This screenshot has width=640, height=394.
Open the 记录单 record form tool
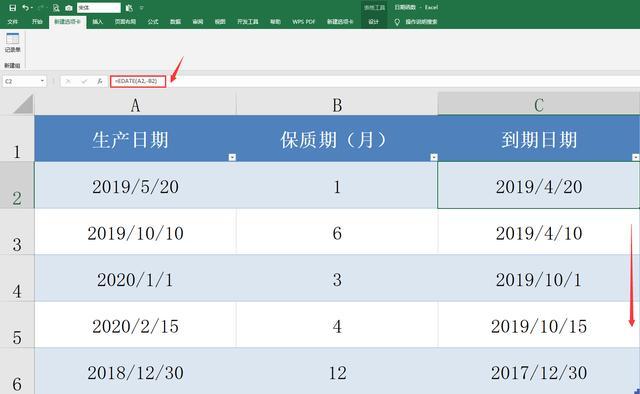coord(13,42)
